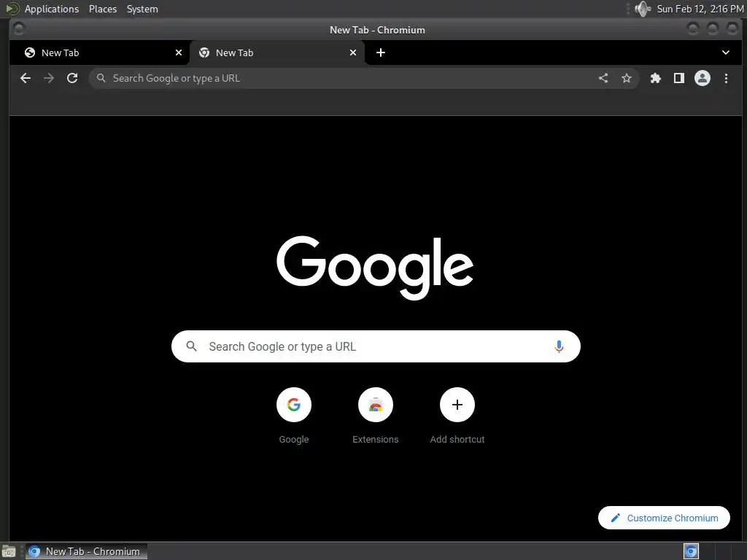
Task: Open the System menu
Action: coord(142,9)
